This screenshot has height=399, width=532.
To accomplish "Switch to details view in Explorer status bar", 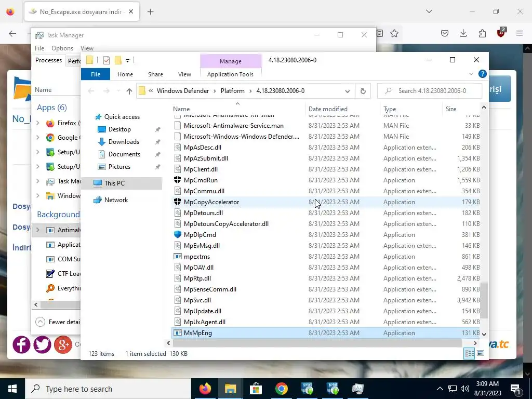I will click(x=470, y=353).
